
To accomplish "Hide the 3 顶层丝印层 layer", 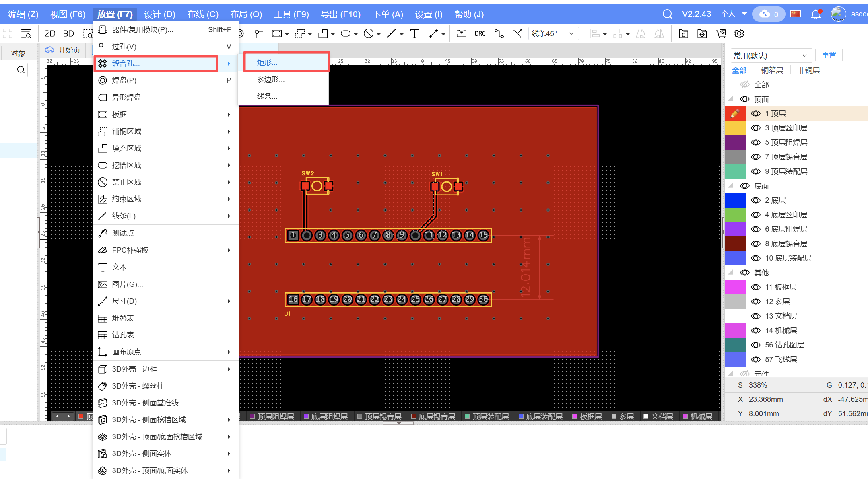I will coord(756,128).
